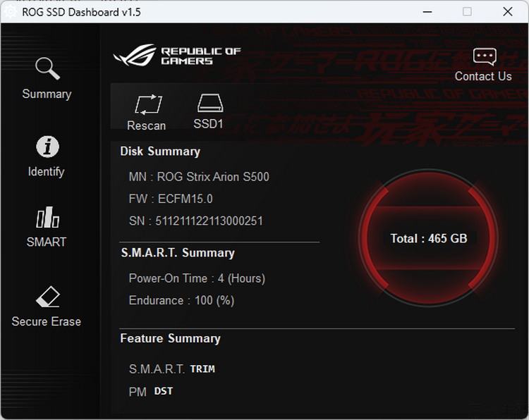Screen dimensions: 529x420
Task: Select the Summary sidebar label
Action: pos(47,94)
